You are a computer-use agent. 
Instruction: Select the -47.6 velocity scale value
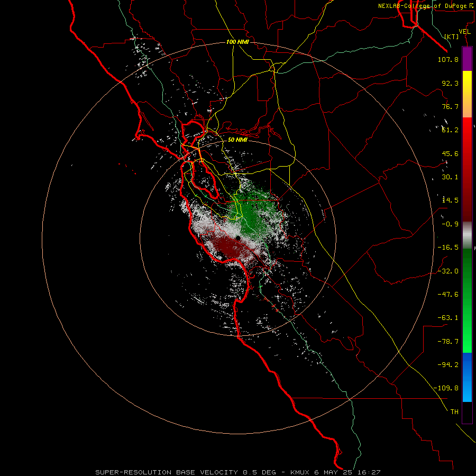[448, 295]
